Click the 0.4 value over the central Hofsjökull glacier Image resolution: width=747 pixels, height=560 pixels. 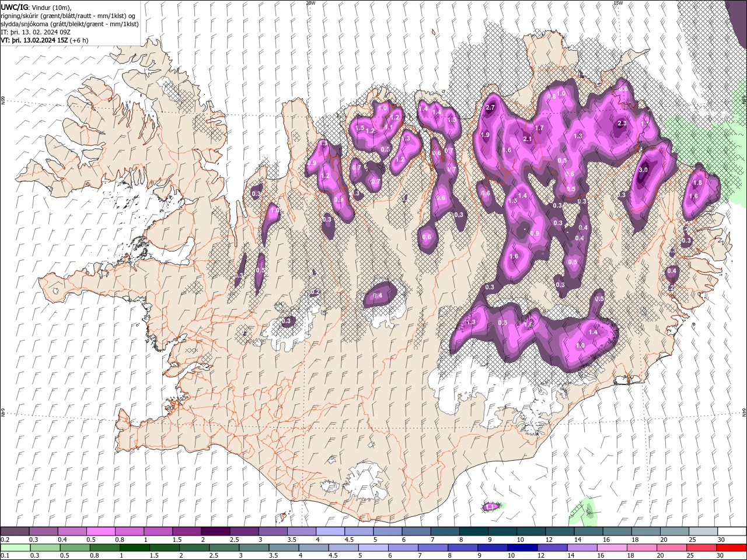tap(378, 296)
